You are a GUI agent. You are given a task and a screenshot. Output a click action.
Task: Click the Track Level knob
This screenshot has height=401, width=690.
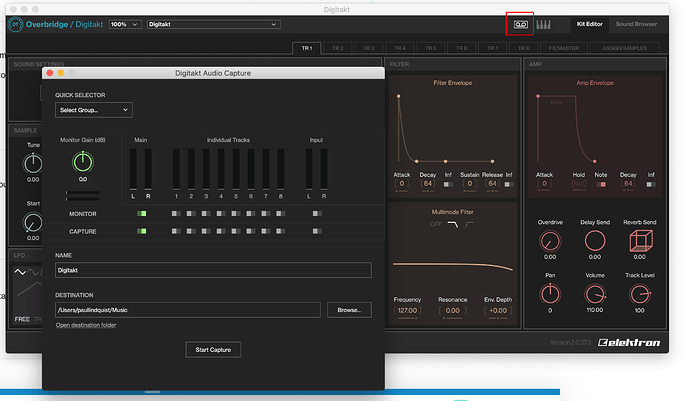640,294
